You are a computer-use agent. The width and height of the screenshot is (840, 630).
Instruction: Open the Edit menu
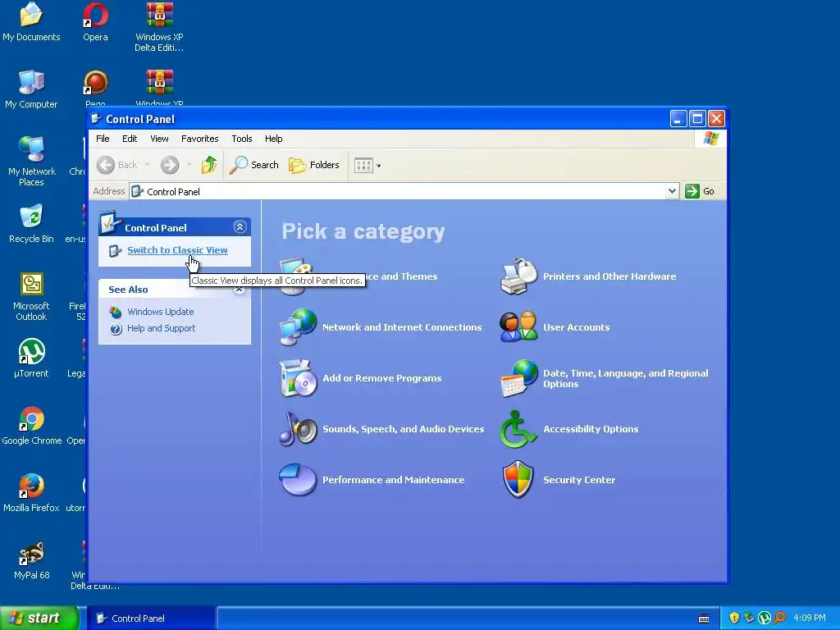(x=130, y=139)
